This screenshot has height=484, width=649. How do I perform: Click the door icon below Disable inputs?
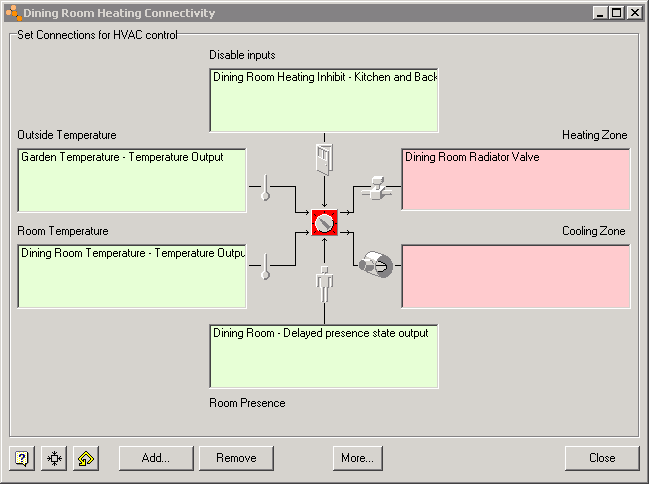(324, 157)
